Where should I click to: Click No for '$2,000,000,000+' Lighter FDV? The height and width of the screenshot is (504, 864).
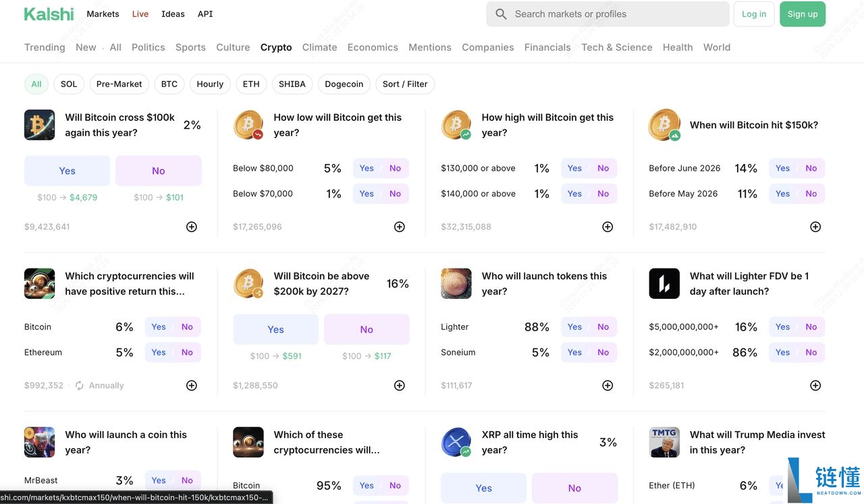811,352
